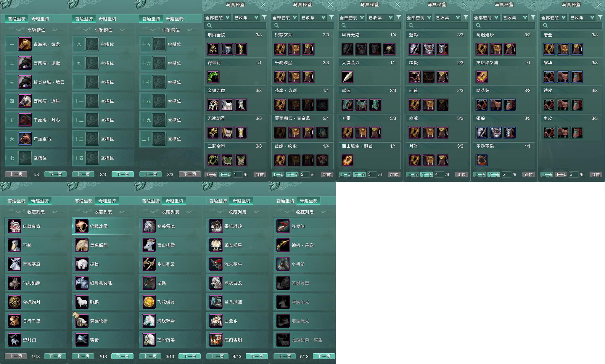605x364 pixels.
Task: Select the 汗血宝马 mount icon
Action: 25,139
